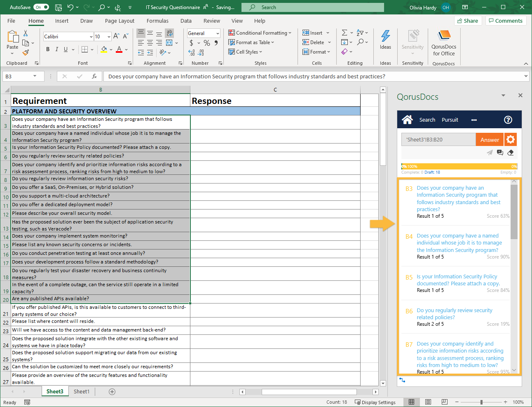
Task: Click the zoom slider in the status bar
Action: 481,402
